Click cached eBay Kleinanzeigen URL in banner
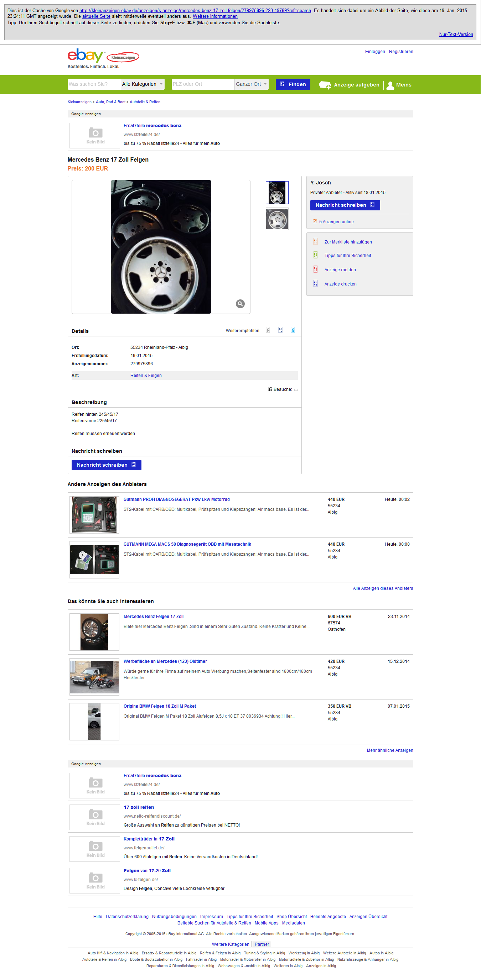The height and width of the screenshot is (980, 481). coord(195,10)
